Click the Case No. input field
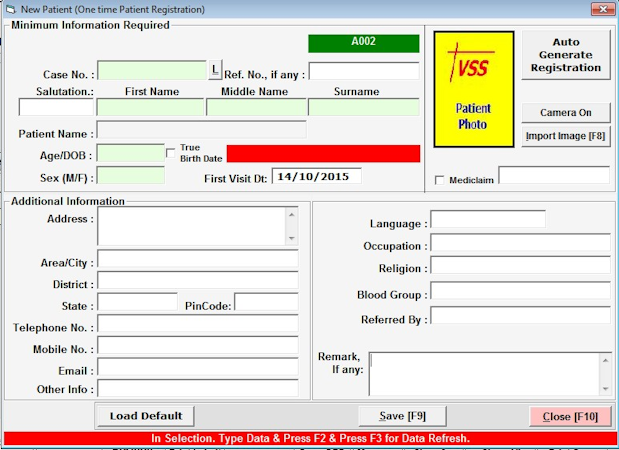Image resolution: width=619 pixels, height=450 pixels. coord(152,70)
